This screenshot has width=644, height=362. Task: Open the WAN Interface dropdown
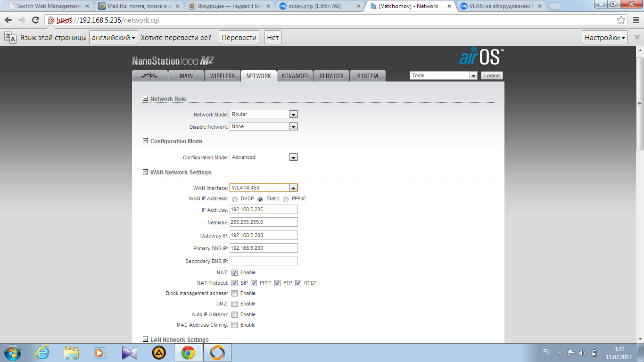pyautogui.click(x=264, y=188)
